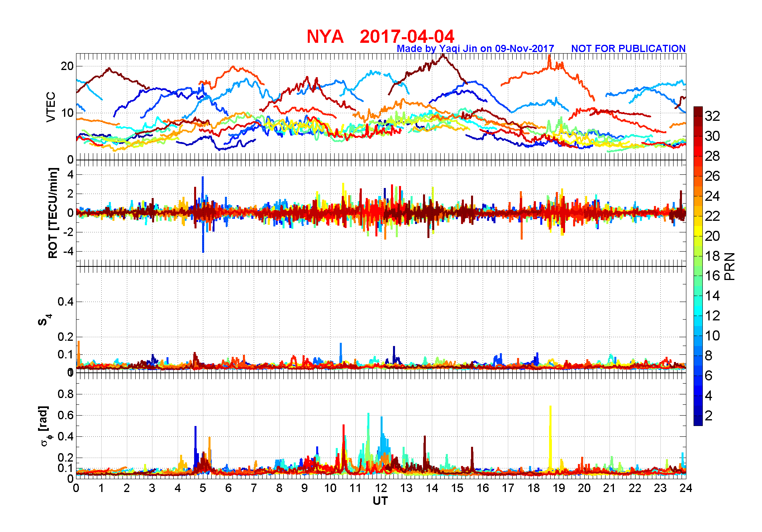Select hour 23 on the UT axis

click(x=660, y=488)
